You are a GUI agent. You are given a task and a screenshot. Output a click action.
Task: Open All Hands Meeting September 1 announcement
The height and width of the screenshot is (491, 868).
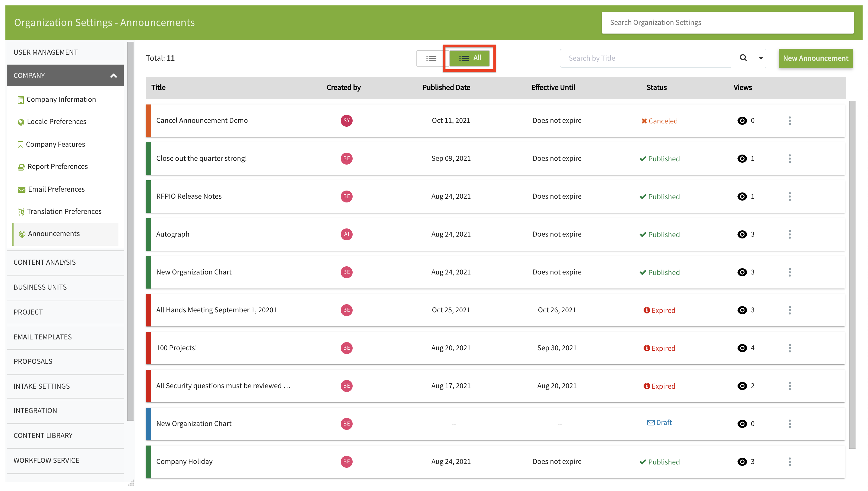(216, 310)
